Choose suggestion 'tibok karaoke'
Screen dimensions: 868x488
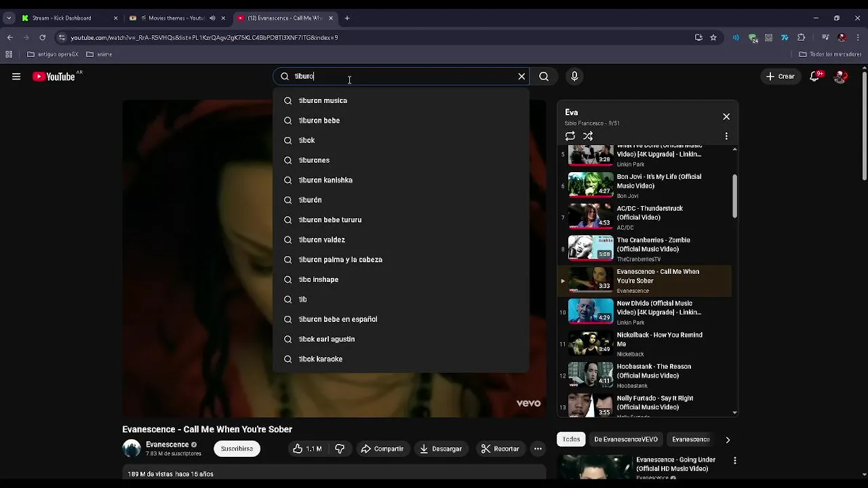point(401,359)
